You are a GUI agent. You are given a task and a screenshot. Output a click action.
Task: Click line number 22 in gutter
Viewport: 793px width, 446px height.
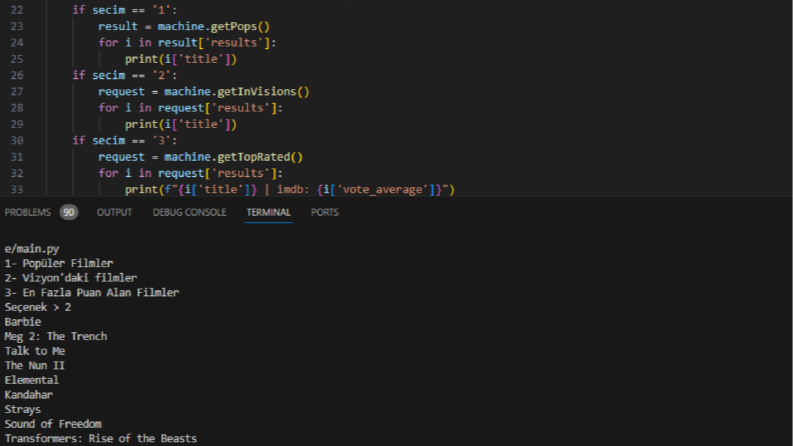pyautogui.click(x=17, y=10)
